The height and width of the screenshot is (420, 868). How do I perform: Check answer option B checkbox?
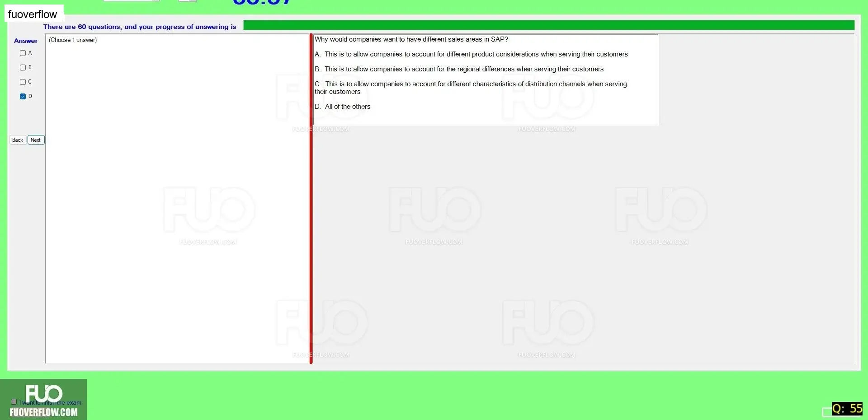[x=23, y=68]
